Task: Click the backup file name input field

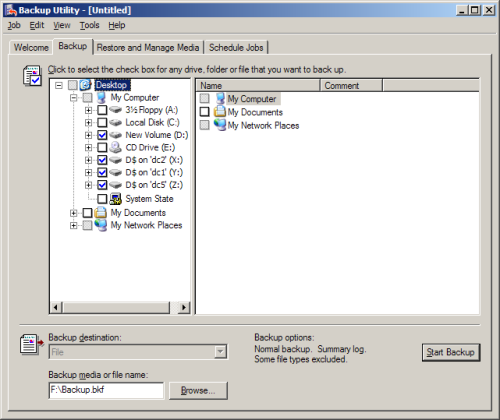Action: (106, 390)
